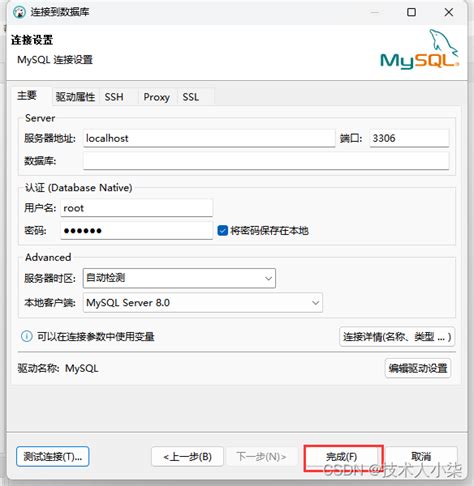This screenshot has height=486, width=474.
Task: Maximize the connection dialog window
Action: click(411, 12)
